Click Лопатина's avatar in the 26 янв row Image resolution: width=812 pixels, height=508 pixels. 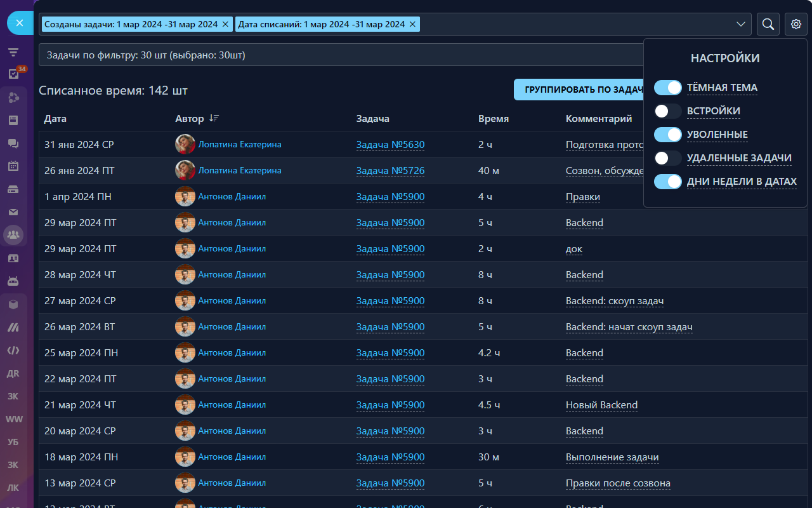point(185,171)
